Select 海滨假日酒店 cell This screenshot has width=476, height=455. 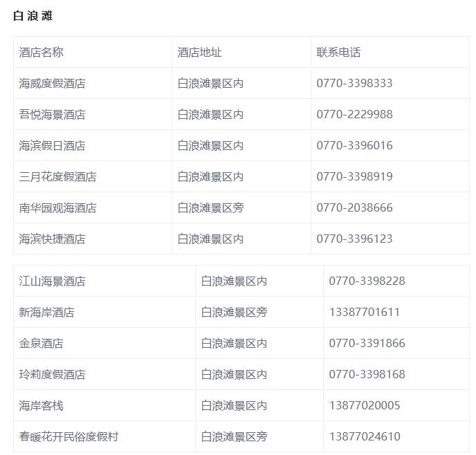coord(52,146)
